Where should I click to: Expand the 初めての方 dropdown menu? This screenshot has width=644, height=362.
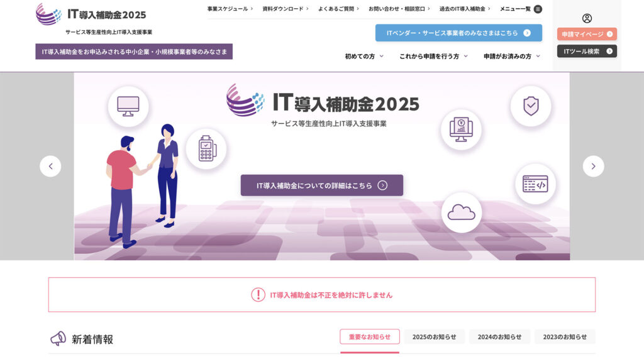pos(364,57)
